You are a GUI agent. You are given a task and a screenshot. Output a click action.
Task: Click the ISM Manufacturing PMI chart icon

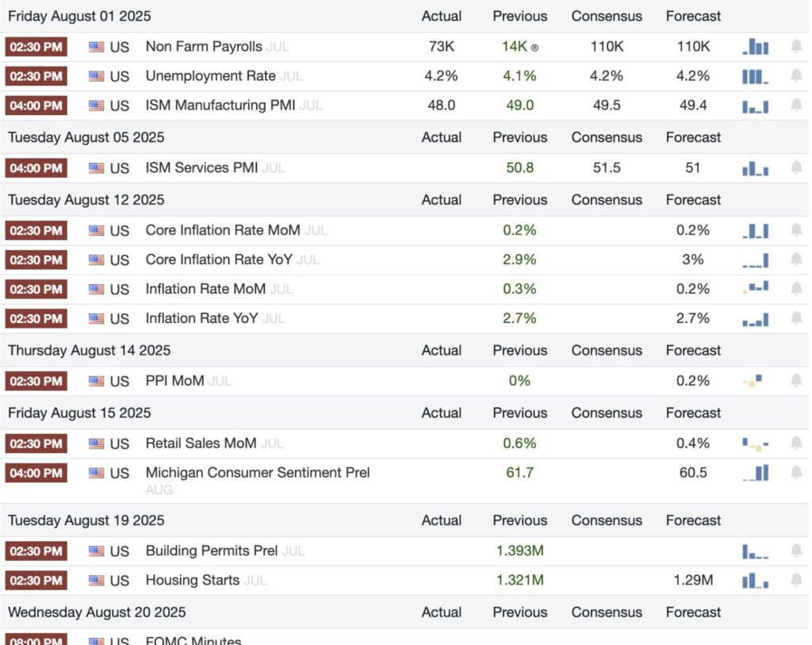[756, 106]
